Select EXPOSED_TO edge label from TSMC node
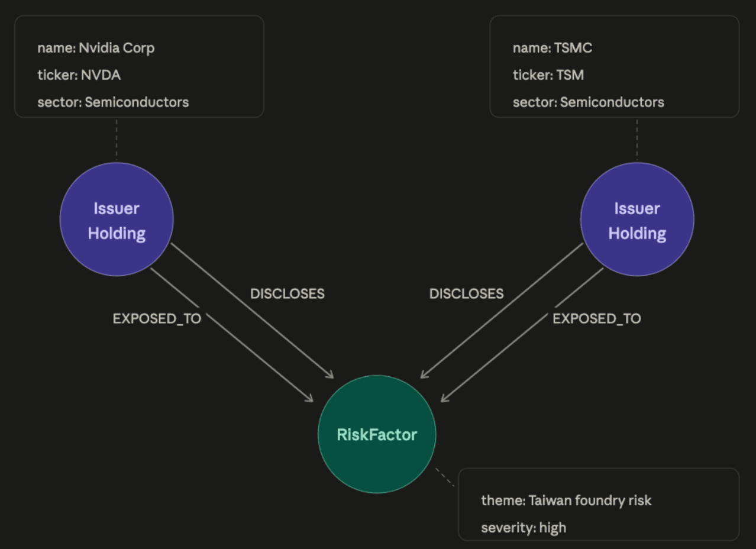The width and height of the screenshot is (756, 549). (x=597, y=319)
